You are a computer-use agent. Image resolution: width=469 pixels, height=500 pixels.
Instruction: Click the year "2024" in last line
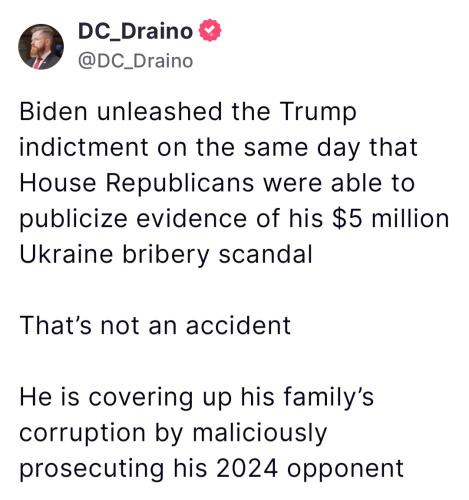point(246,468)
